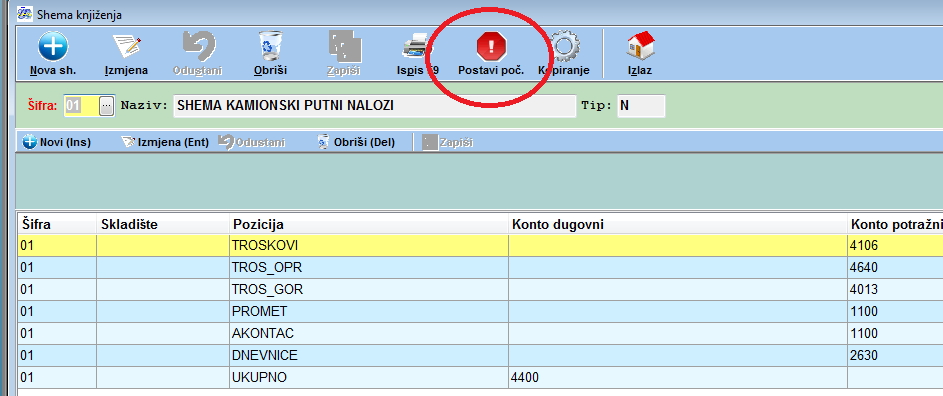Click the Konto potražni column header
Image resolution: width=943 pixels, height=396 pixels.
point(895,224)
